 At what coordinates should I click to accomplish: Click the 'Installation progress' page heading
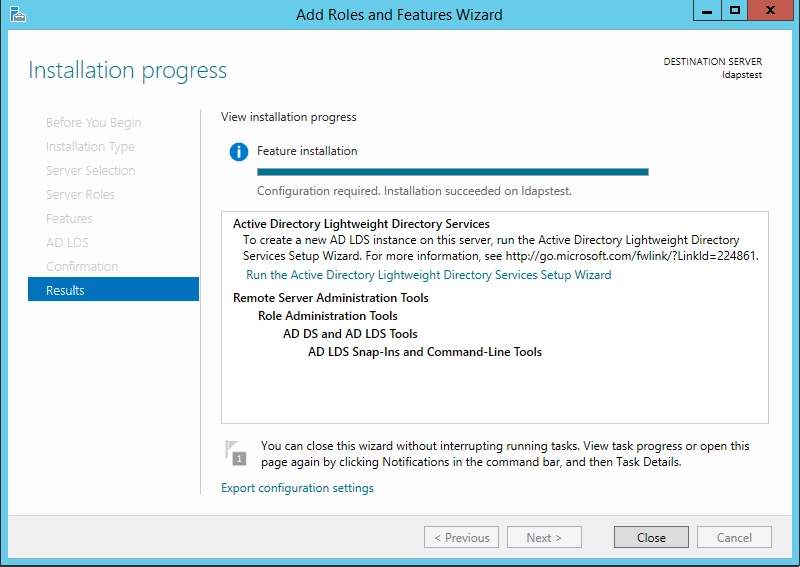point(128,70)
